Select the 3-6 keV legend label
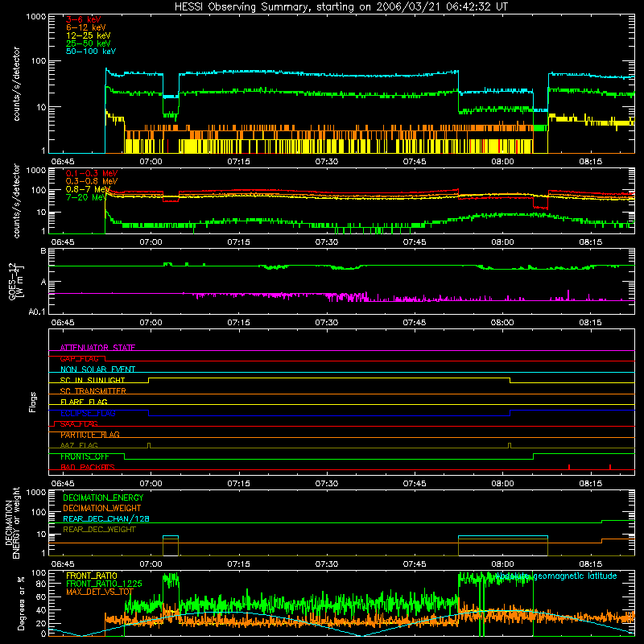Screen dimensions: 644x644 (84, 19)
